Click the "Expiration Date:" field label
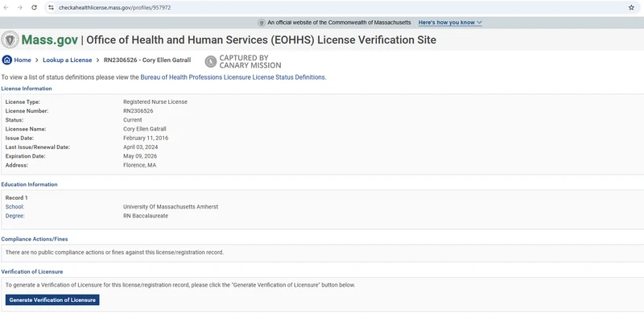Image resolution: width=644 pixels, height=314 pixels. click(x=26, y=156)
